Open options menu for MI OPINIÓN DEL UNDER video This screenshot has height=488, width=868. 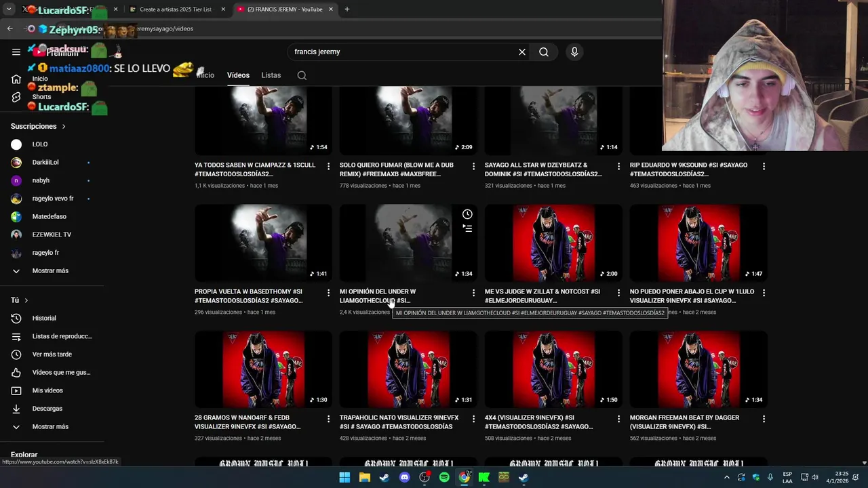pos(473,292)
